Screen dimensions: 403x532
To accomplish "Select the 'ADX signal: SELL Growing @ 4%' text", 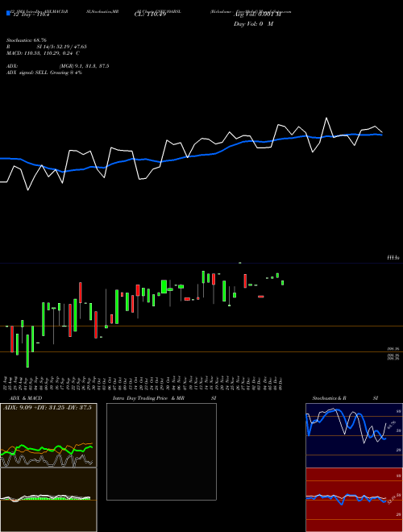I will 44,73.
